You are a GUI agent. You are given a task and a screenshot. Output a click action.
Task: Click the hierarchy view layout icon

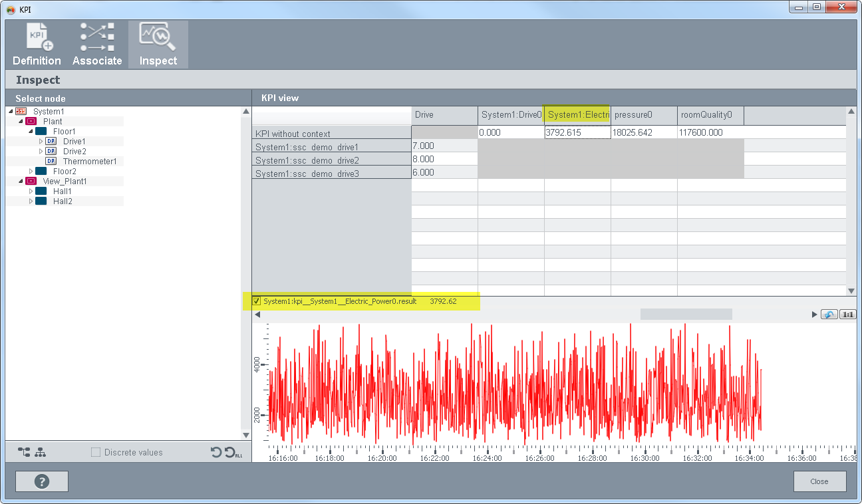[41, 453]
